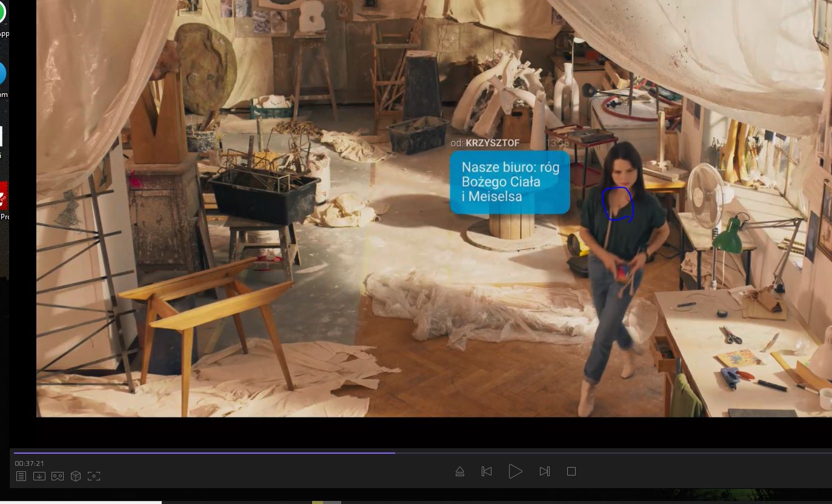This screenshot has width=832, height=504.
Task: Toggle the VR 360 video mode icon
Action: (x=58, y=476)
